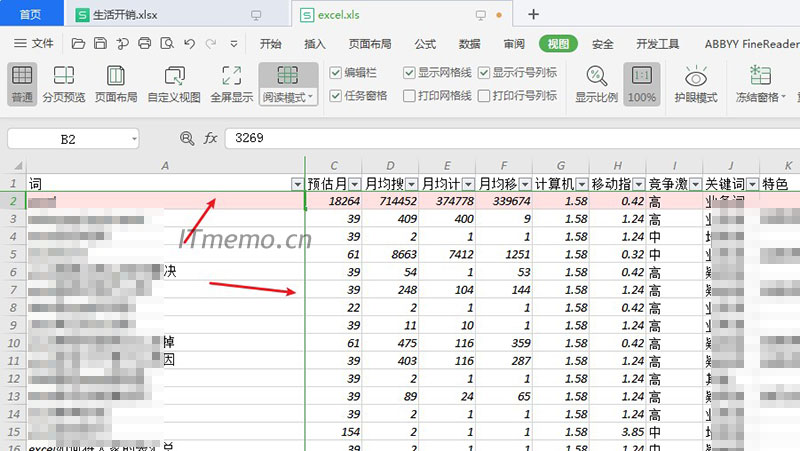Open filter dropdown for 计算机 column
800x451 pixels.
coord(582,184)
